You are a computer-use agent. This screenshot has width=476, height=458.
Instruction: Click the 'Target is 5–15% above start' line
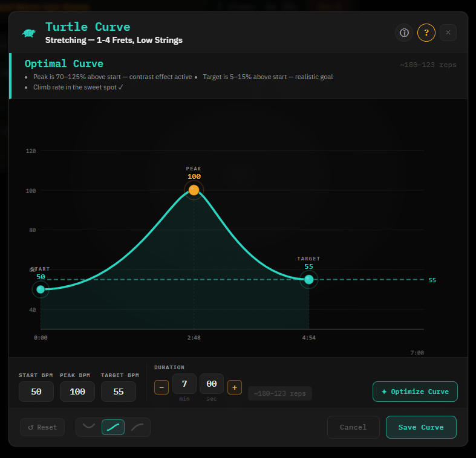tap(268, 77)
